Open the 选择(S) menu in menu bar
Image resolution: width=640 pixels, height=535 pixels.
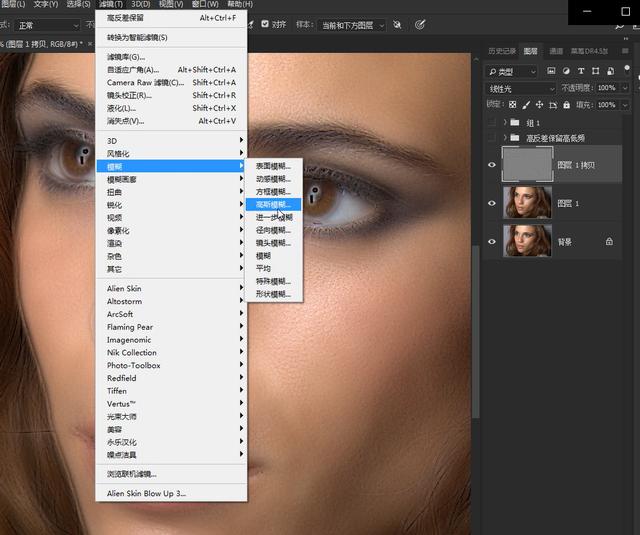pos(78,4)
